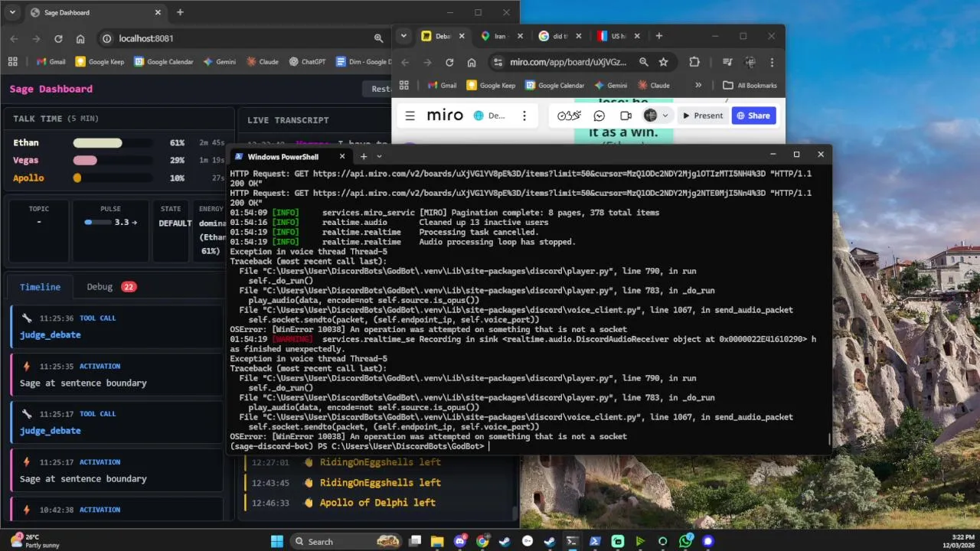Start Miro video call
The image size is (980, 551).
point(626,116)
